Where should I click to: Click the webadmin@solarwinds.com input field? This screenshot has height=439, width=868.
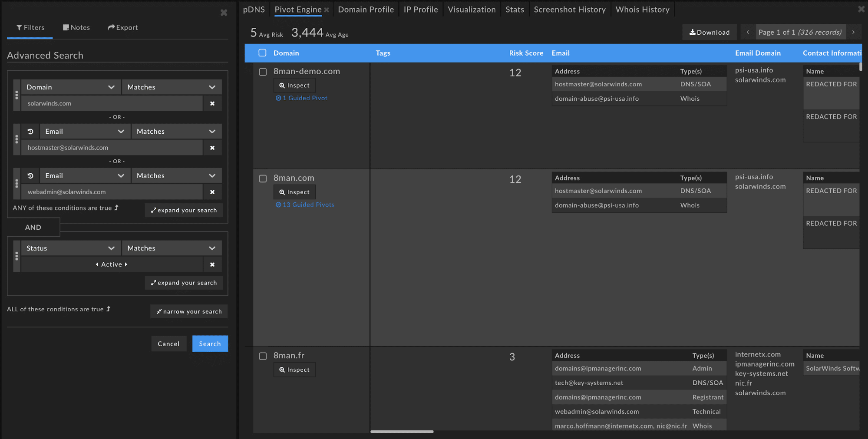[x=112, y=192]
